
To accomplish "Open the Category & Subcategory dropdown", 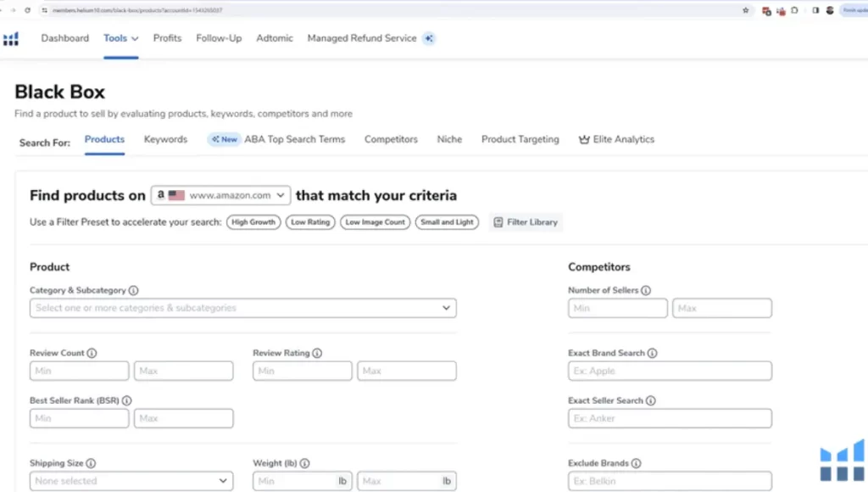I will [x=242, y=308].
